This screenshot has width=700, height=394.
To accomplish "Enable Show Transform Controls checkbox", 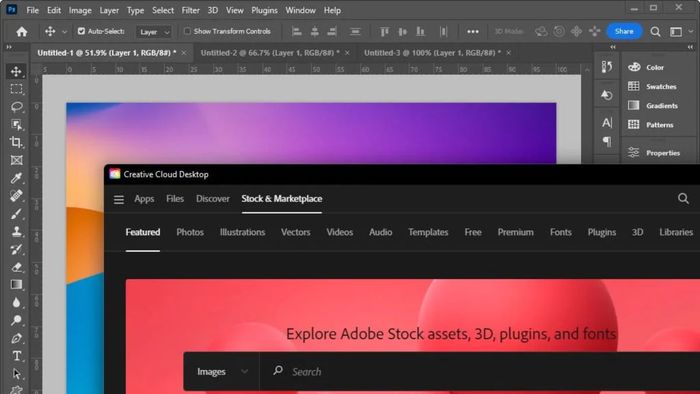I will coord(187,31).
